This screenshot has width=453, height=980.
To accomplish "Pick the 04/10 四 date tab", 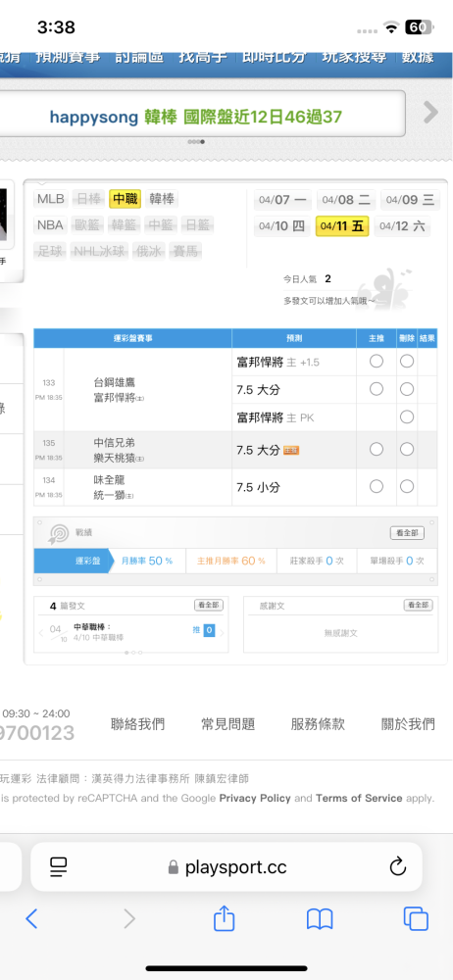I will tap(281, 226).
